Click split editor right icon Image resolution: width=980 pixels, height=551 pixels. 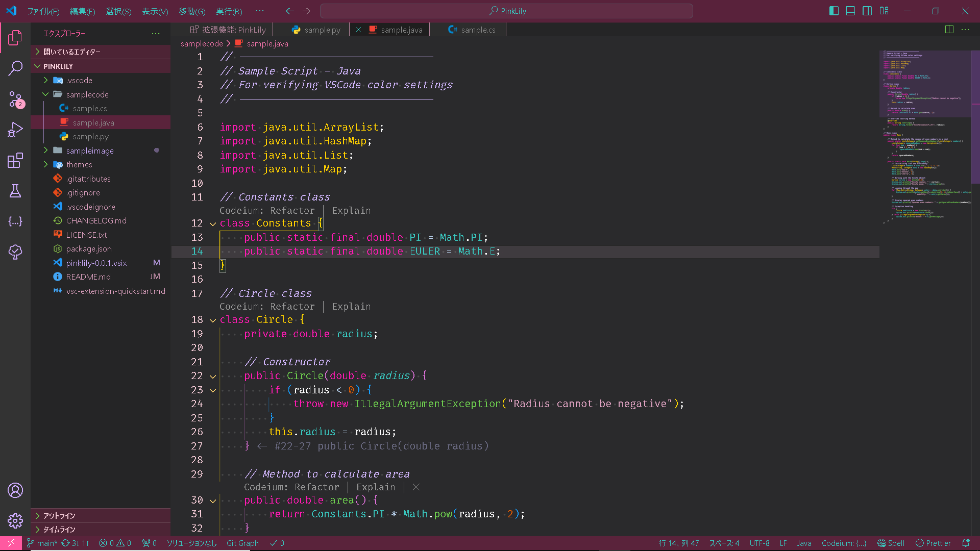(949, 30)
